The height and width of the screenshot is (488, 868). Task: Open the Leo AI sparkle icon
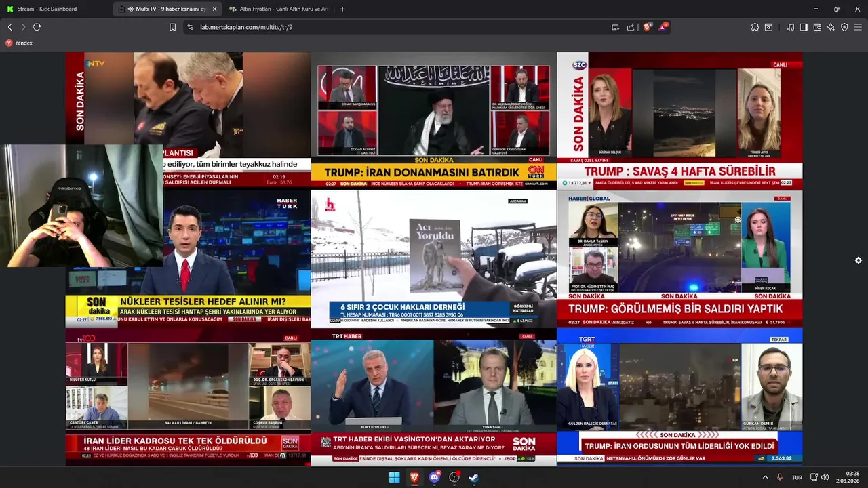tap(831, 27)
